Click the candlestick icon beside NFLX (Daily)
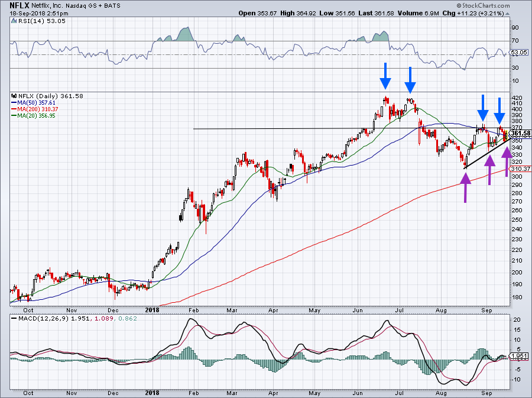 click(x=14, y=96)
